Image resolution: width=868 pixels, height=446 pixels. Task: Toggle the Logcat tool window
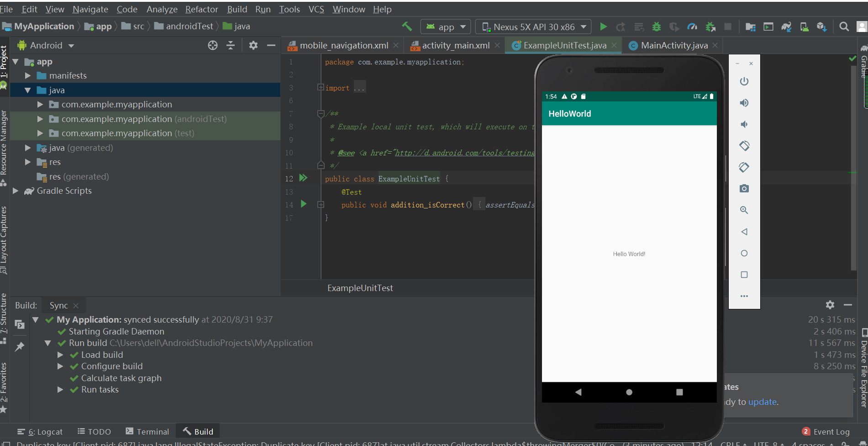40,431
